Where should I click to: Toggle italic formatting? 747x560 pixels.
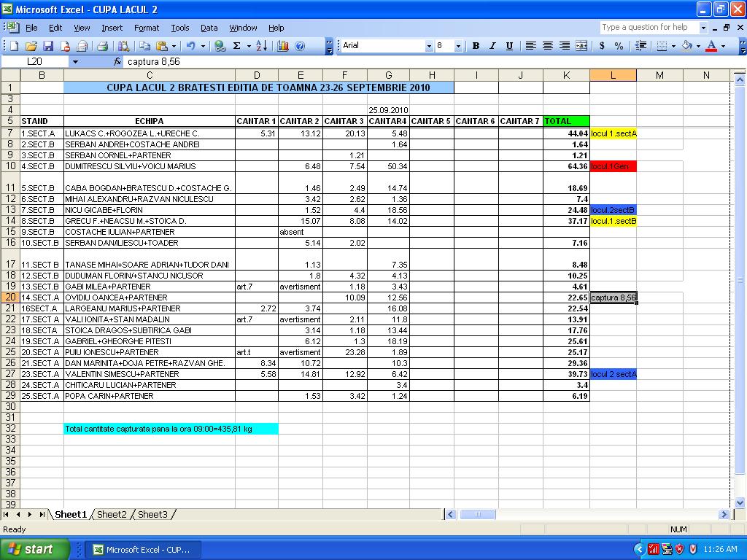(x=492, y=46)
